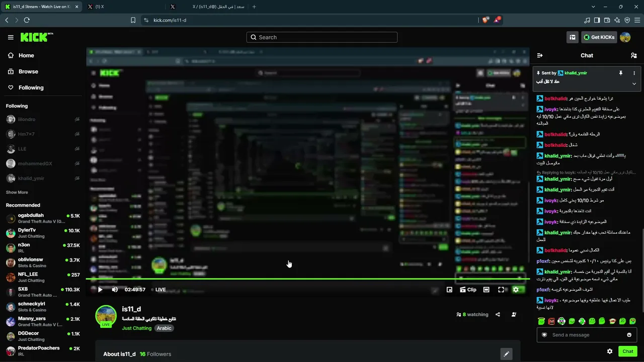Send message with green Chat button
The width and height of the screenshot is (644, 362).
click(628, 351)
